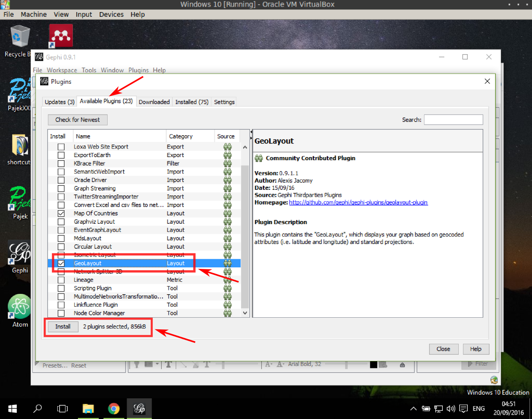Viewport: 532px width, 419px height.
Task: Click the source icon for Loxa Web Site Export
Action: click(x=228, y=147)
